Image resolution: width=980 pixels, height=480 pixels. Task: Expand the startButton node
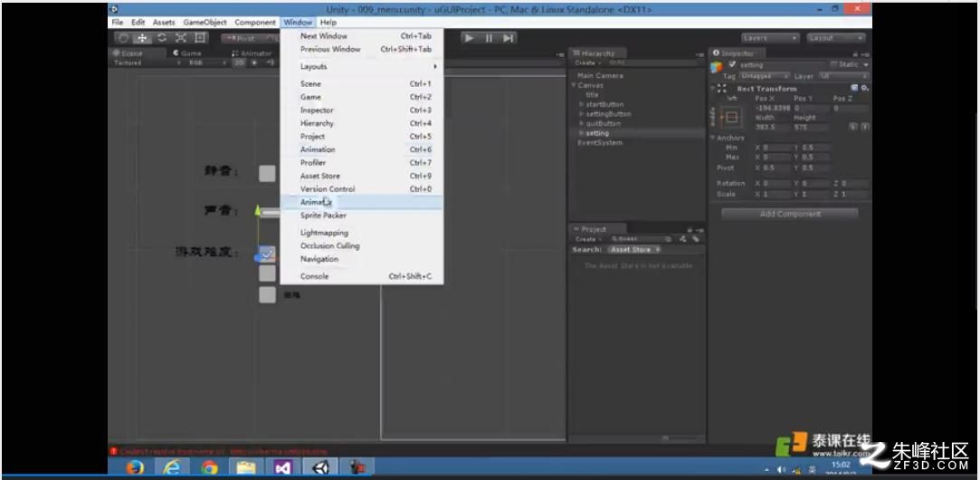point(582,104)
